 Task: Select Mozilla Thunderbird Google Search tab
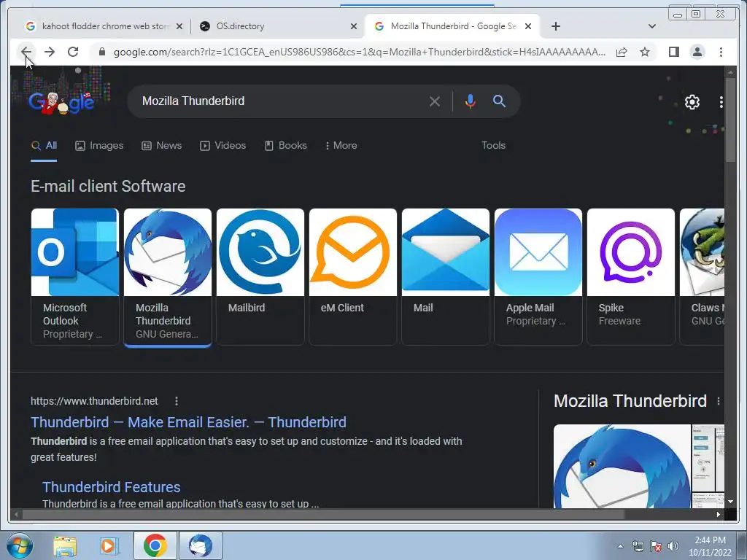pyautogui.click(x=452, y=26)
